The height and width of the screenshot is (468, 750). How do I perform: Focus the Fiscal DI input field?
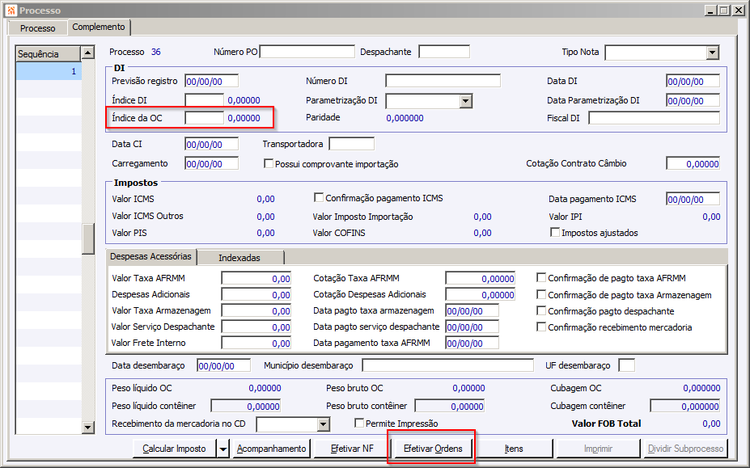point(654,118)
